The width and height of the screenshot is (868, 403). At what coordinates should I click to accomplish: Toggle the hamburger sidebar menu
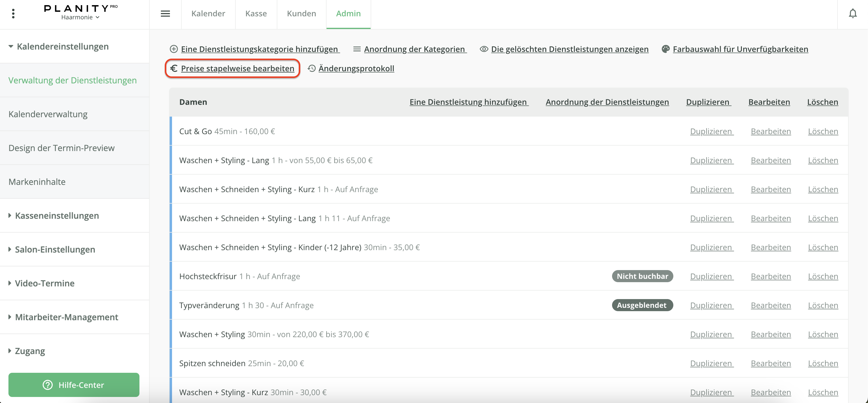(x=165, y=14)
